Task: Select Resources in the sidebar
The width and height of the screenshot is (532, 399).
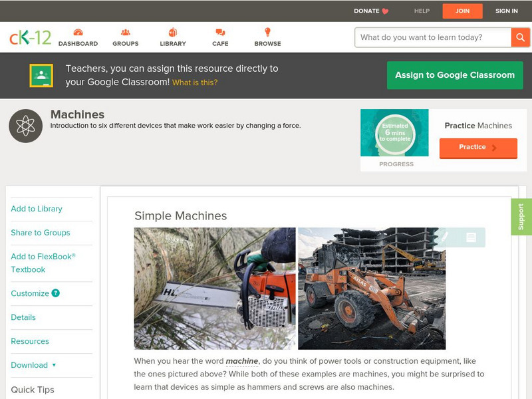Action: tap(30, 341)
